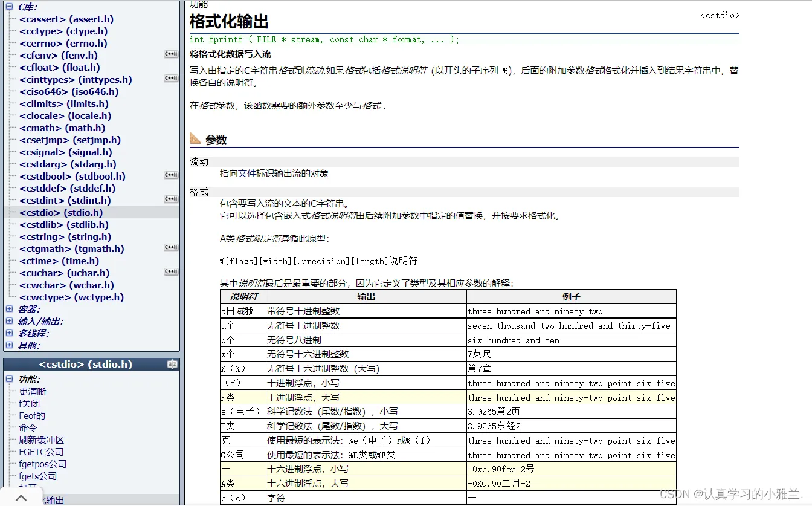Click the C++11 badge beside <cstdint>

[171, 199]
